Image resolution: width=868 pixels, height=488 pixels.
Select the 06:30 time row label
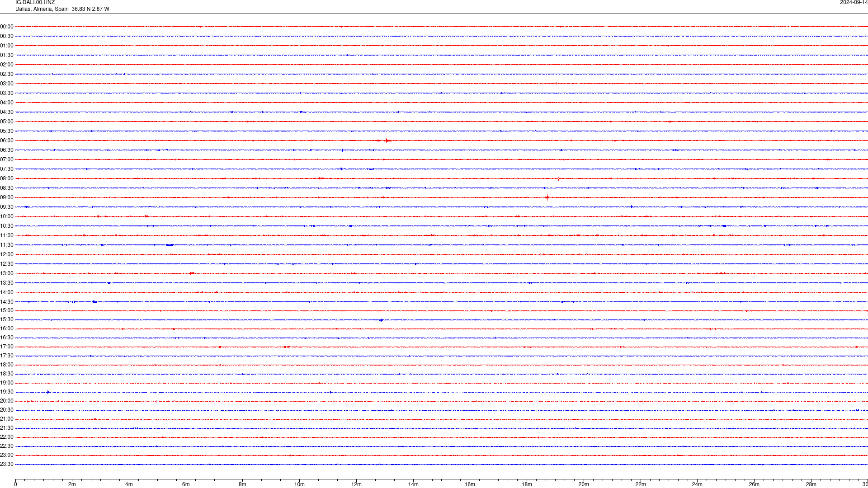point(7,150)
